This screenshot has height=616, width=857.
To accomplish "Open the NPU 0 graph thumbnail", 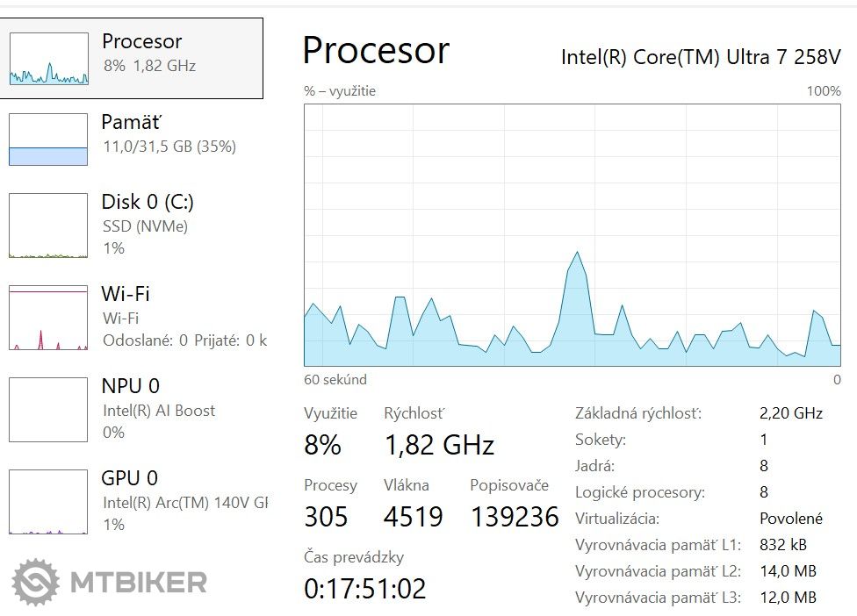I will point(48,409).
